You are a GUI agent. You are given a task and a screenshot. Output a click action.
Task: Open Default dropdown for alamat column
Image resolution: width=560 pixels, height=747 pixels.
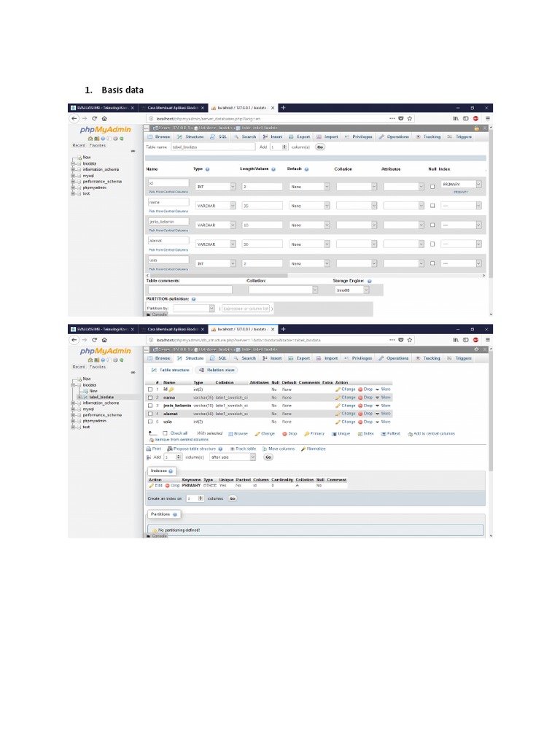coord(309,244)
